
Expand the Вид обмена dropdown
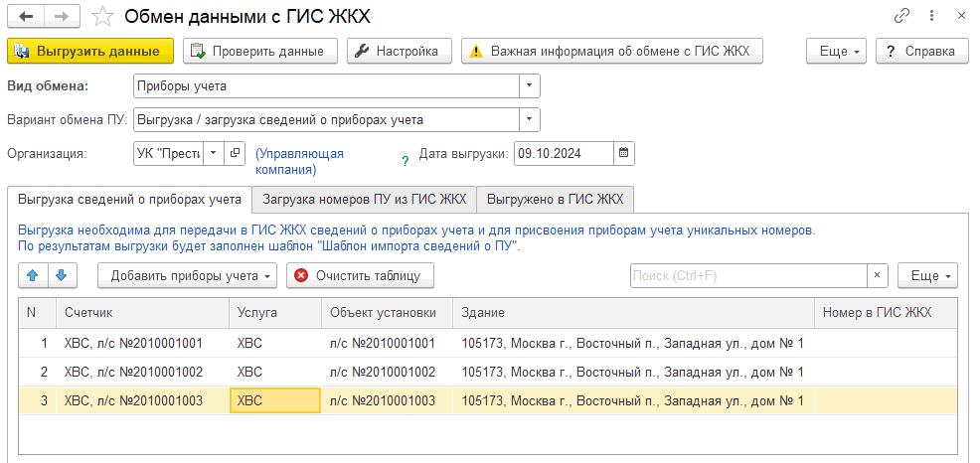point(530,86)
